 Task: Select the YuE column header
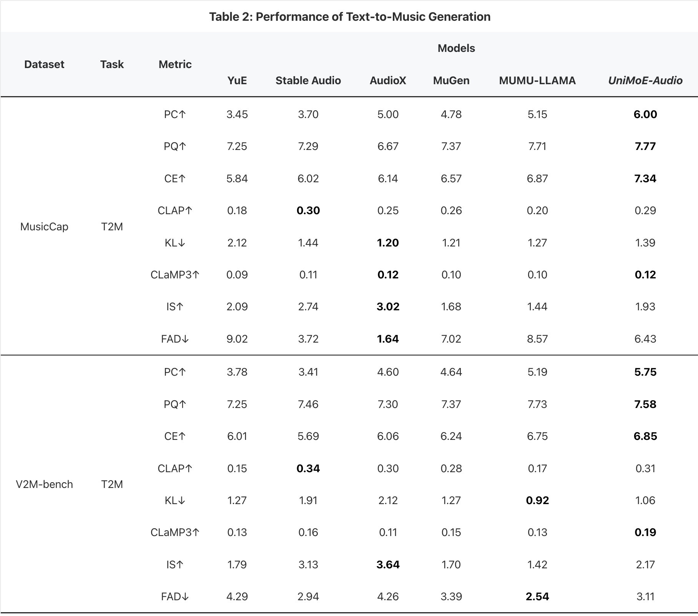click(237, 80)
